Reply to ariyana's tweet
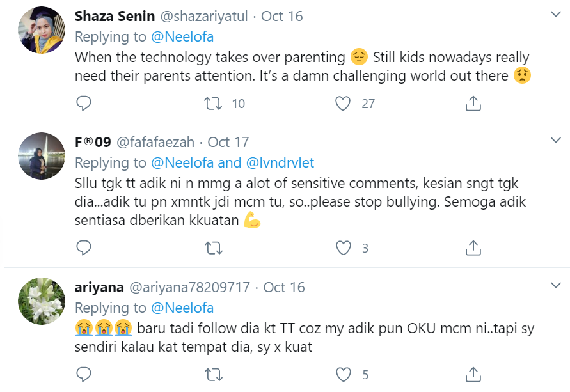This screenshot has width=570, height=392. (84, 373)
